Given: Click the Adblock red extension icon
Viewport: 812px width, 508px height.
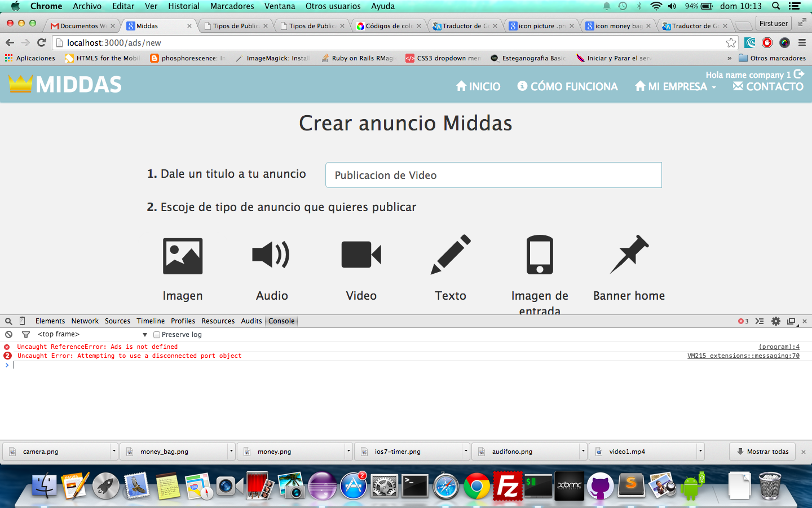Looking at the screenshot, I should pos(767,43).
